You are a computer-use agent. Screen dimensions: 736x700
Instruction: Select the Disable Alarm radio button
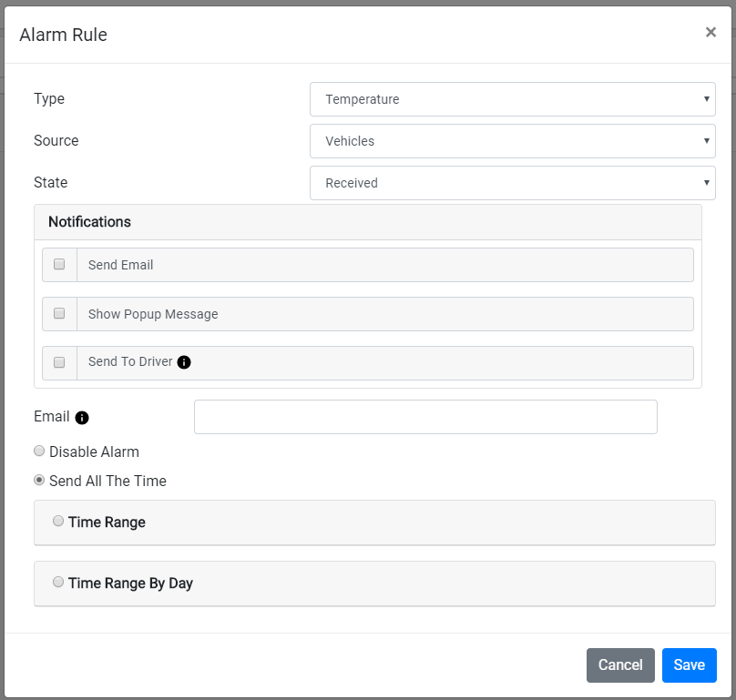39,451
